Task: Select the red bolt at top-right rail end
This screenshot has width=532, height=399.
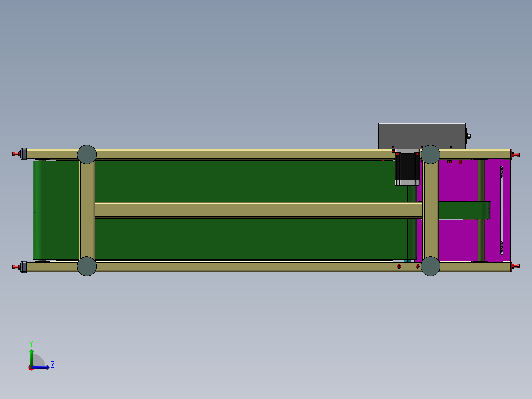Action: point(516,155)
